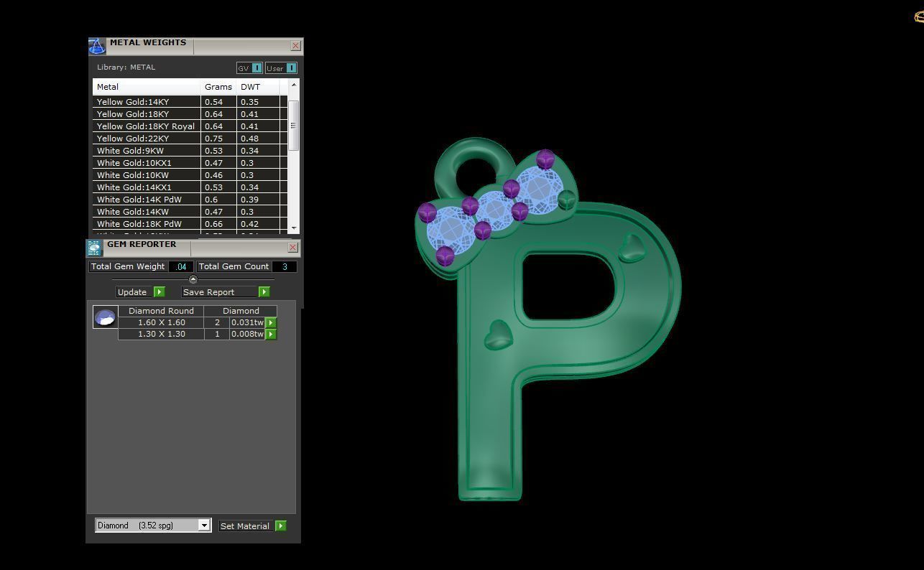Click the diamond gem thumbnail
The image size is (924, 570).
pos(106,317)
